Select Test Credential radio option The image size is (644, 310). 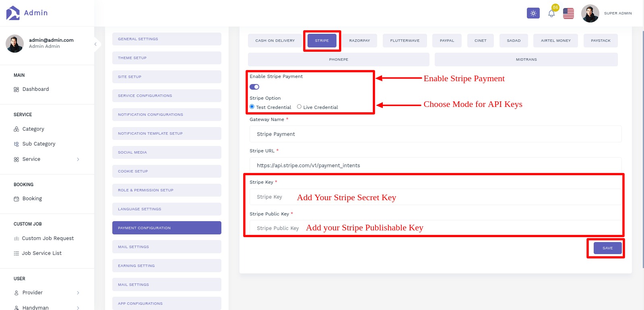click(x=252, y=107)
